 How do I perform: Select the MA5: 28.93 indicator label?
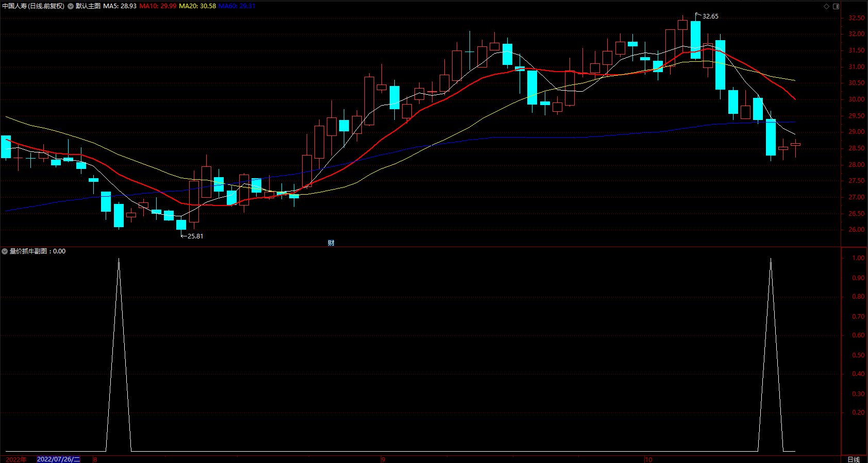click(x=120, y=6)
